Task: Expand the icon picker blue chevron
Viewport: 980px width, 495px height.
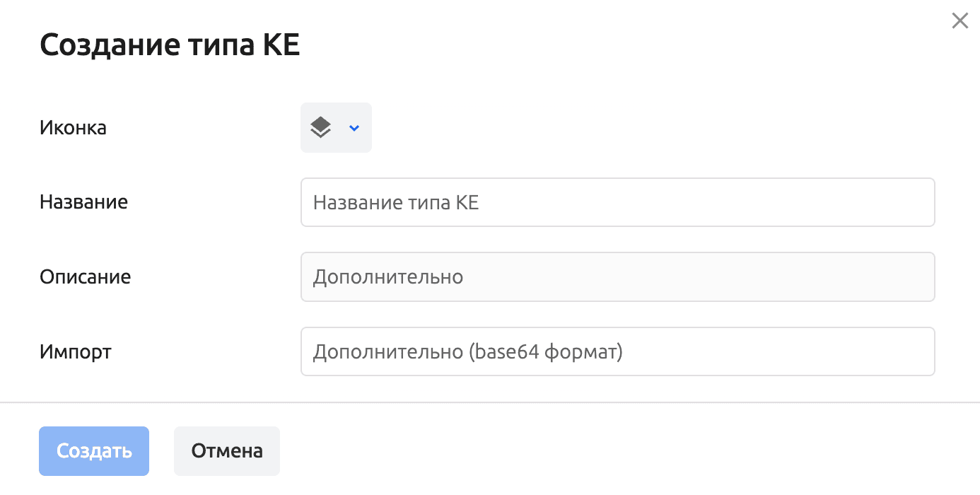Action: (354, 128)
